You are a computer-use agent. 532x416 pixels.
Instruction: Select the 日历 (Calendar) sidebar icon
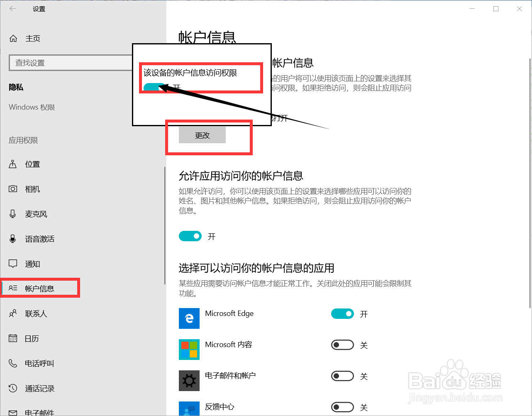(12, 338)
